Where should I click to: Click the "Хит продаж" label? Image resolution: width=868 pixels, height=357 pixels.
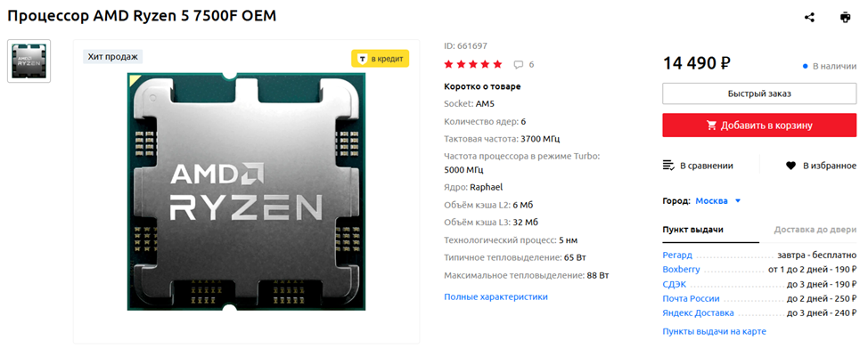coord(113,56)
